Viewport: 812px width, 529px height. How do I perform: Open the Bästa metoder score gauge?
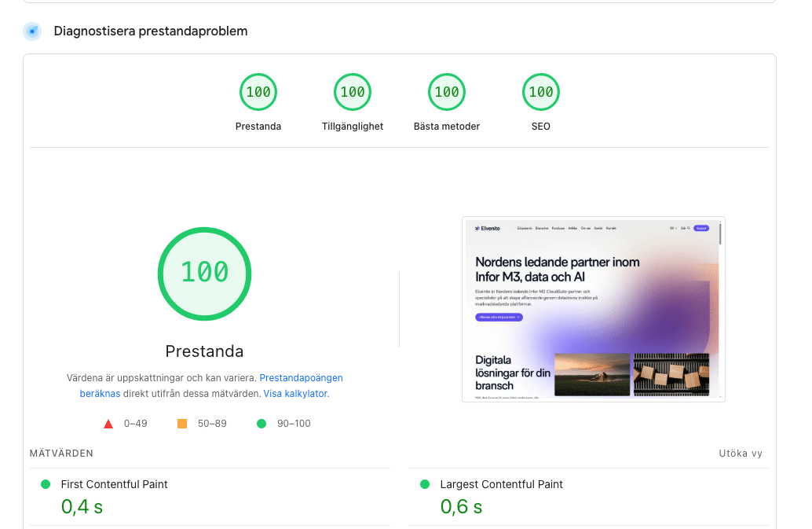[x=447, y=92]
